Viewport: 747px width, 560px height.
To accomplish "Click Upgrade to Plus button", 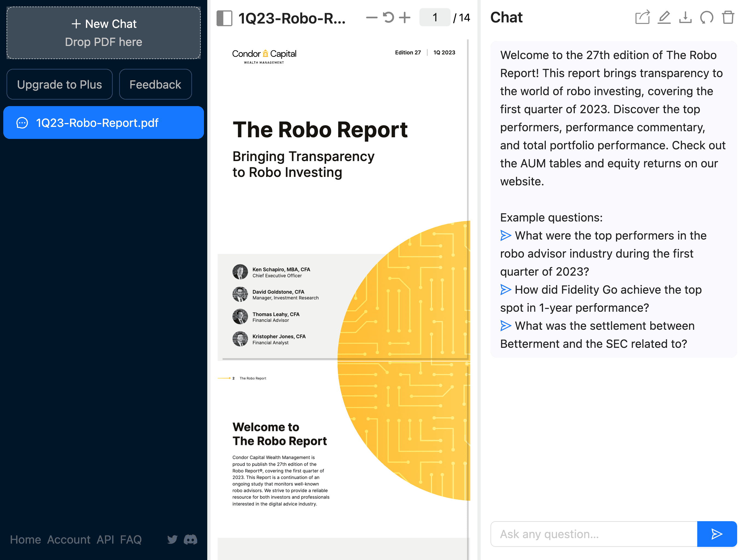I will click(59, 84).
